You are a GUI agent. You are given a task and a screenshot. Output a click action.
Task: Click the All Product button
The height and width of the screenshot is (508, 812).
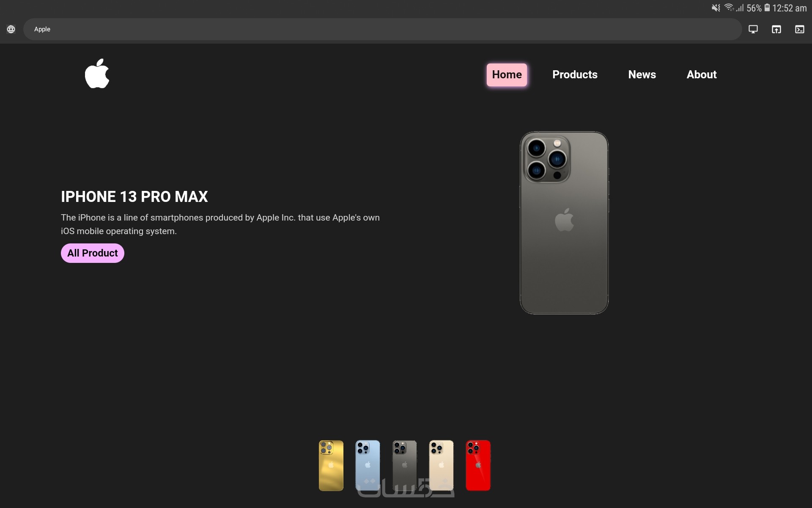(x=93, y=253)
